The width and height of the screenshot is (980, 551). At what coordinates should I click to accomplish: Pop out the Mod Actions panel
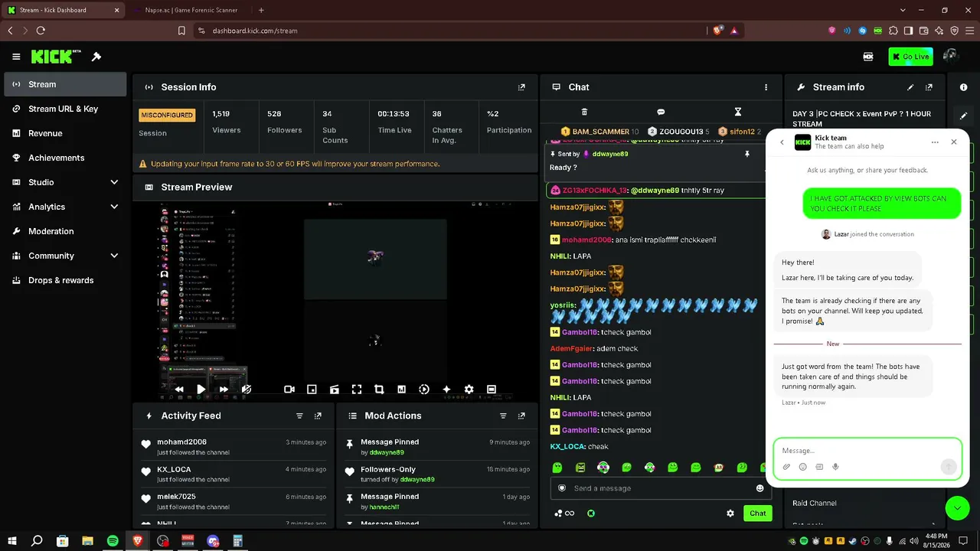(521, 416)
